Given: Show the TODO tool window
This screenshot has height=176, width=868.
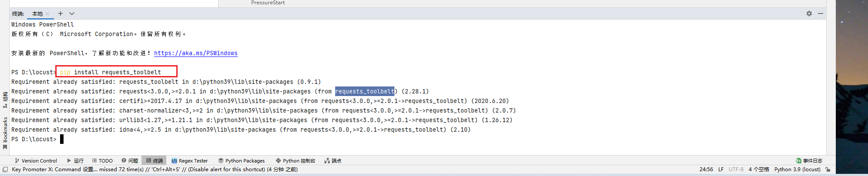Looking at the screenshot, I should point(102,161).
